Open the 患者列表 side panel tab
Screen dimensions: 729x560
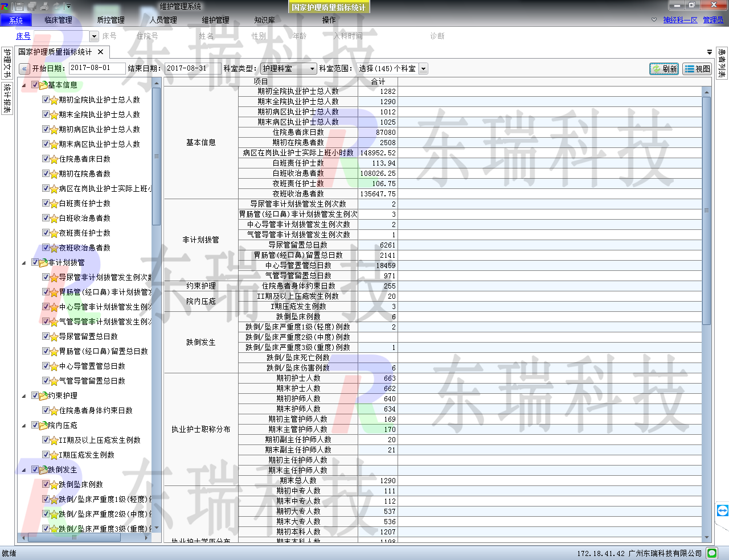pyautogui.click(x=722, y=63)
